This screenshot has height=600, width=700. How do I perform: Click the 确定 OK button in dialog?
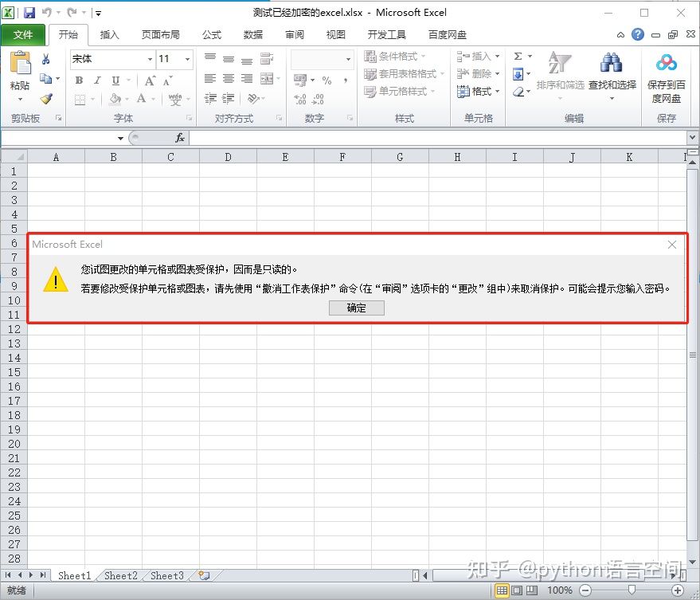click(356, 308)
